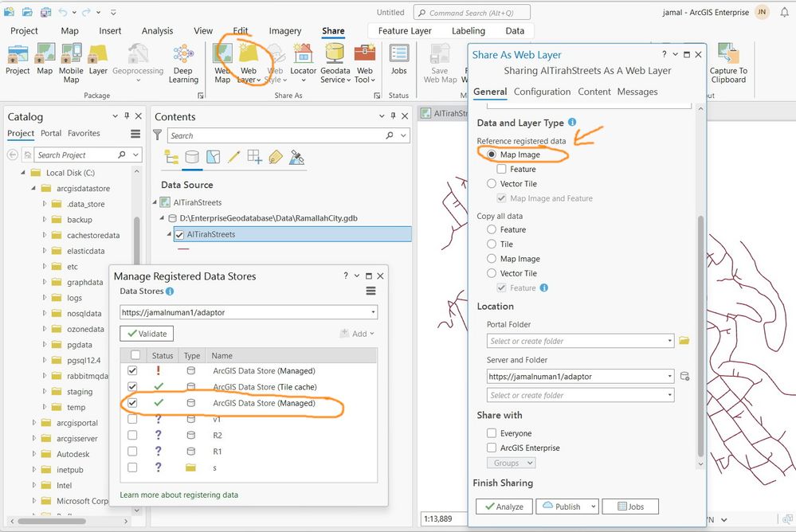Open the Analysis ribbon tab
The width and height of the screenshot is (796, 532).
coord(158,31)
